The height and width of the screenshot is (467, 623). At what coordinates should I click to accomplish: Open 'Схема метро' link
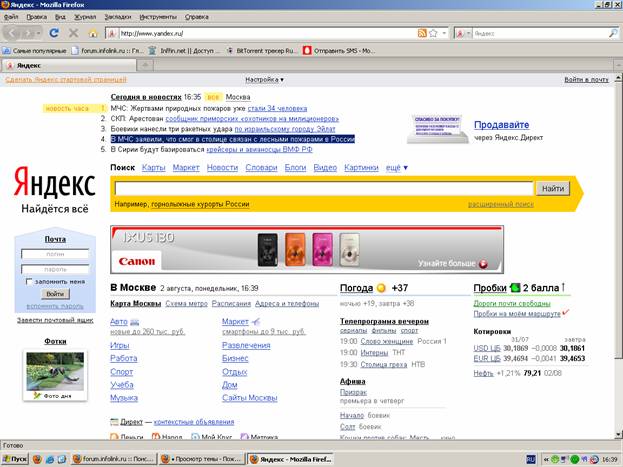(x=186, y=304)
